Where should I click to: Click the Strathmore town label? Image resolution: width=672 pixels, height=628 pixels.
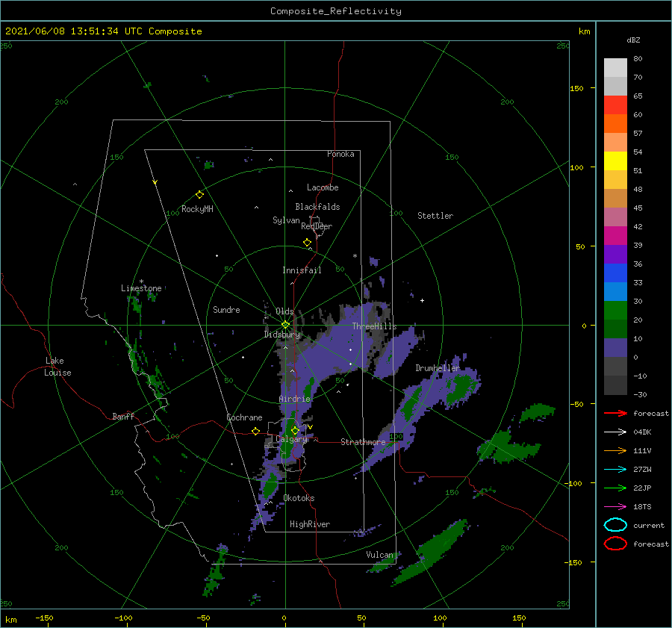363,441
